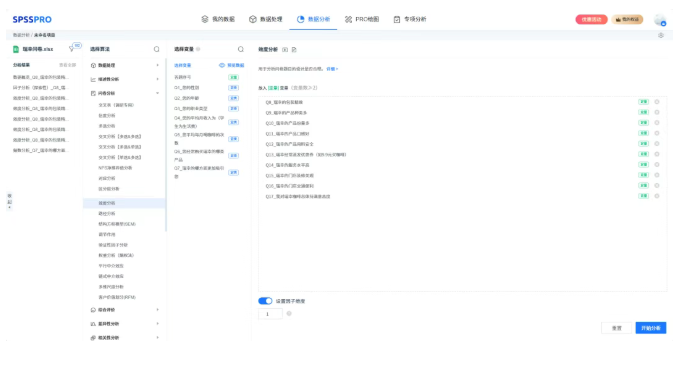Click the green quantitative tag on Q8 row

[x=643, y=102]
